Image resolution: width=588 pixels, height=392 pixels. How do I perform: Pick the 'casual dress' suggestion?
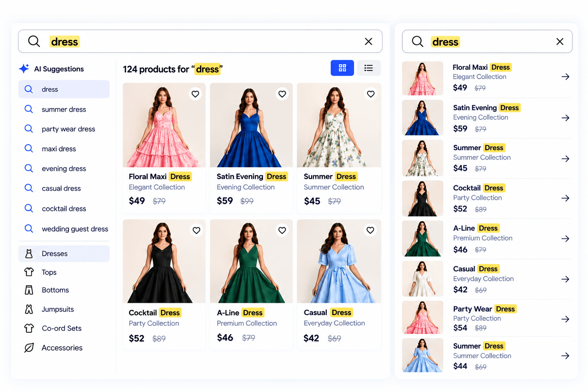(64, 188)
